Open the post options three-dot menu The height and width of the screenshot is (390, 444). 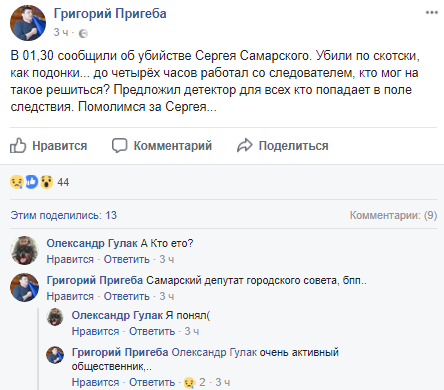coord(432,13)
